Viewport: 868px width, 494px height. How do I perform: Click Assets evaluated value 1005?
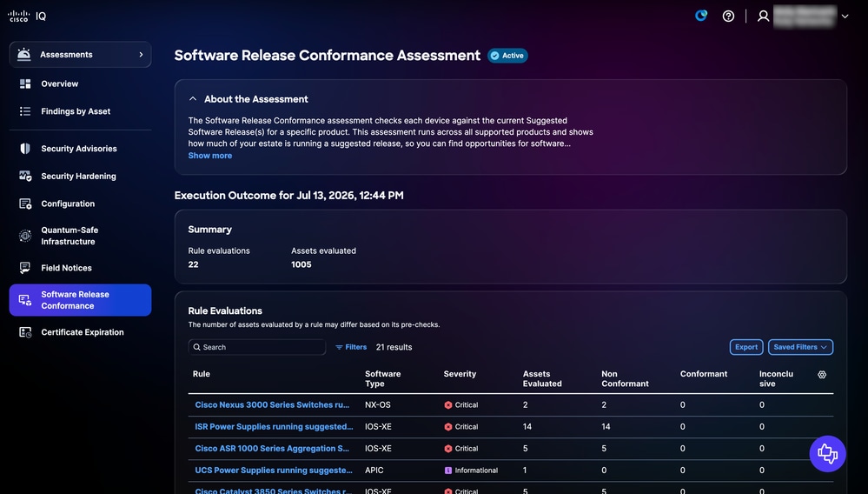click(x=301, y=264)
